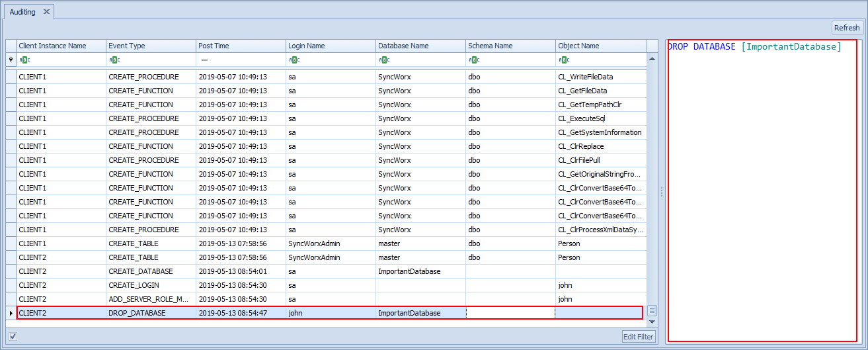
Task: Sort by Schema Name column header
Action: click(x=510, y=46)
